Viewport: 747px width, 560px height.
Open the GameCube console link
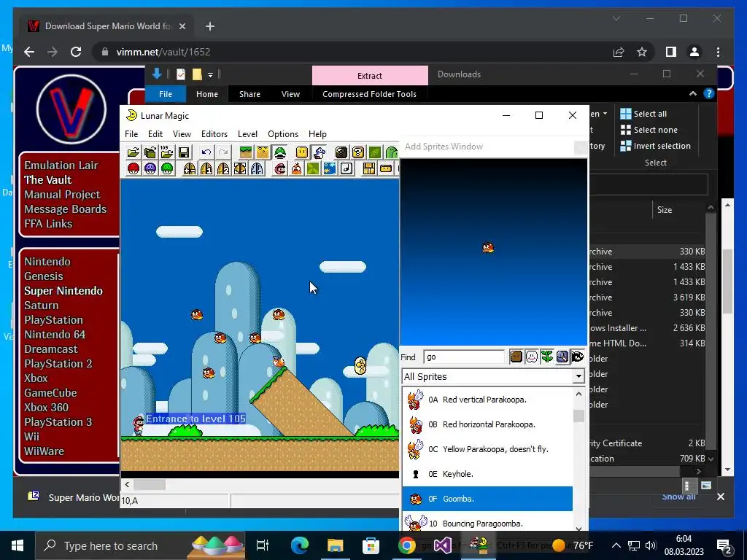(x=50, y=393)
